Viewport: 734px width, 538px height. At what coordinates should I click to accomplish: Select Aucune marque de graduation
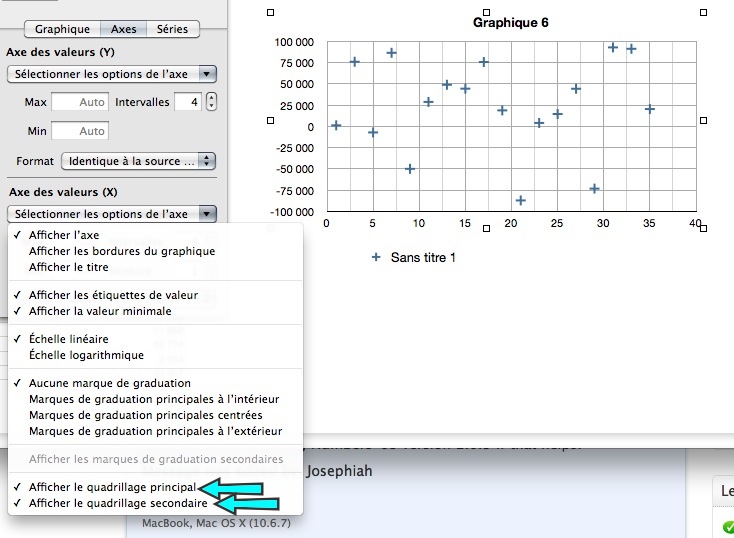tap(155, 383)
